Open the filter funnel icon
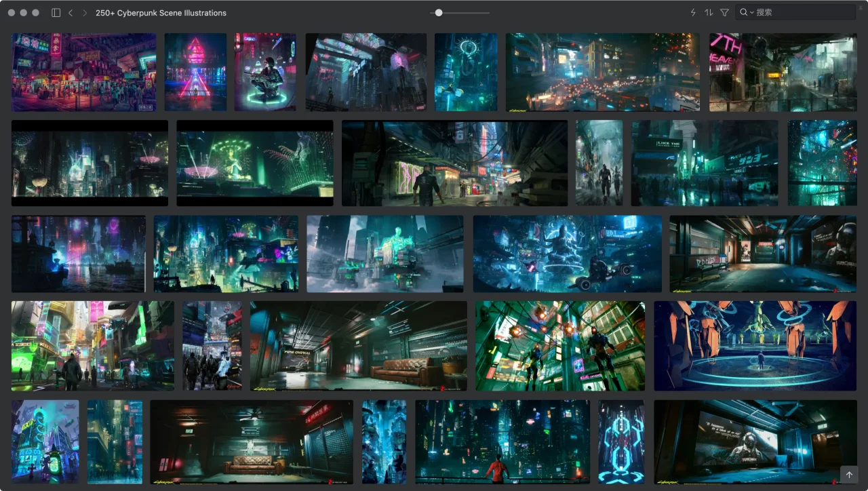Screen dimensions: 868x491 [x=724, y=13]
